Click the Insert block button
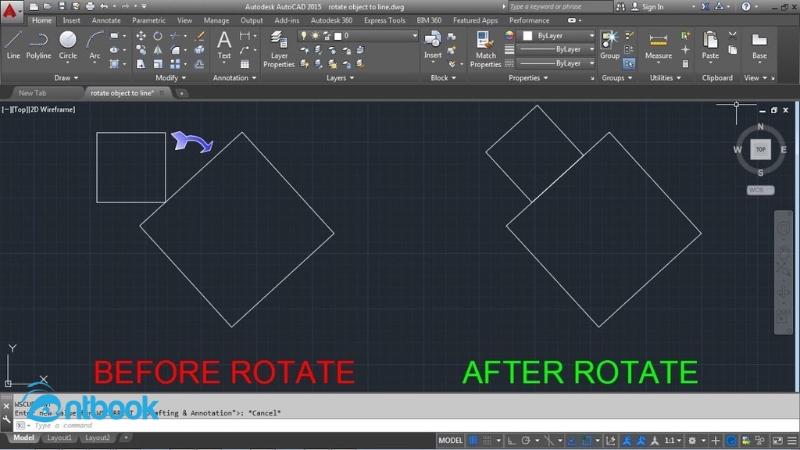800x450 pixels. click(433, 45)
